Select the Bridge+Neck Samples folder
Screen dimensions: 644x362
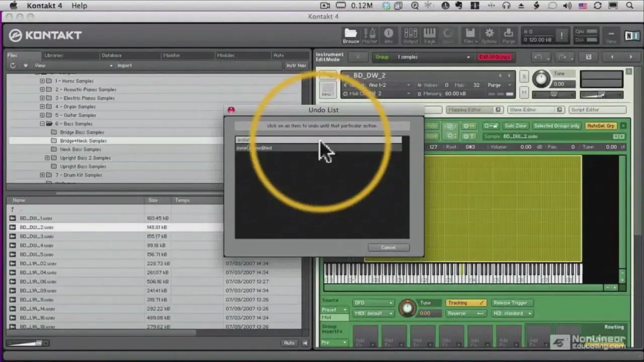83,141
